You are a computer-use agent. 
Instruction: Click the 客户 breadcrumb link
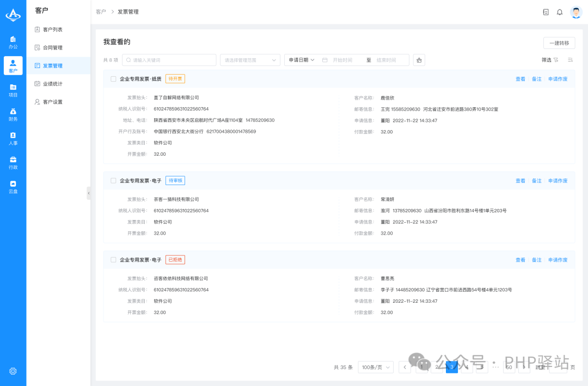(x=101, y=12)
